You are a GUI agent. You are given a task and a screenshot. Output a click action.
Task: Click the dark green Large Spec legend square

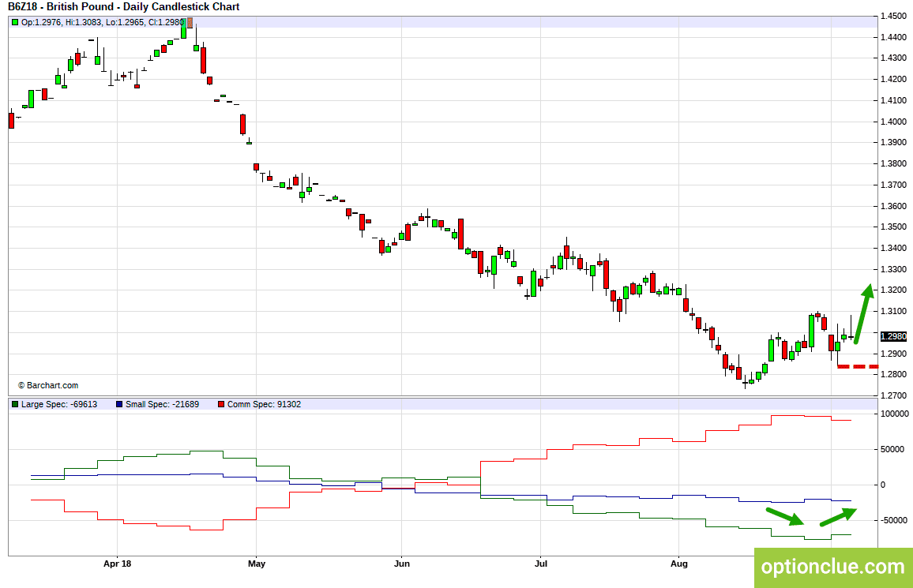point(15,404)
